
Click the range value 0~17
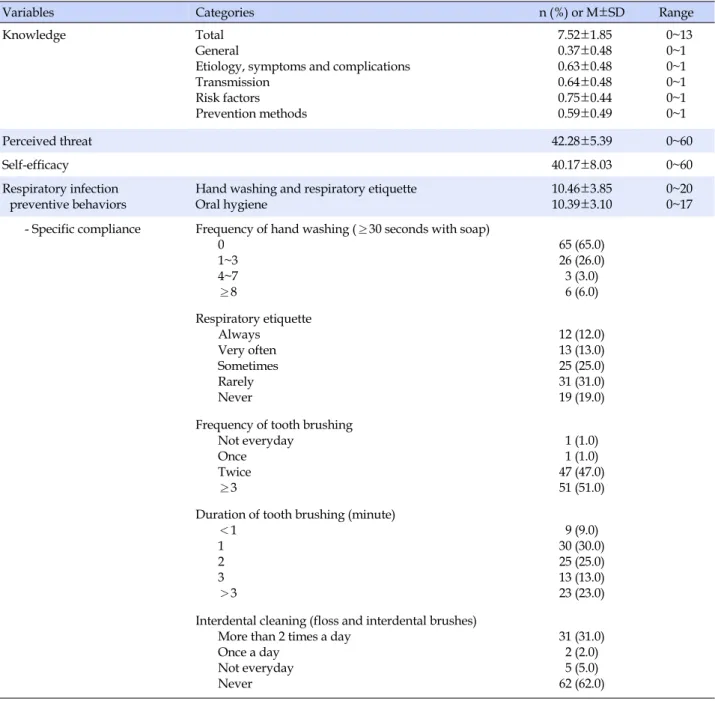679,204
